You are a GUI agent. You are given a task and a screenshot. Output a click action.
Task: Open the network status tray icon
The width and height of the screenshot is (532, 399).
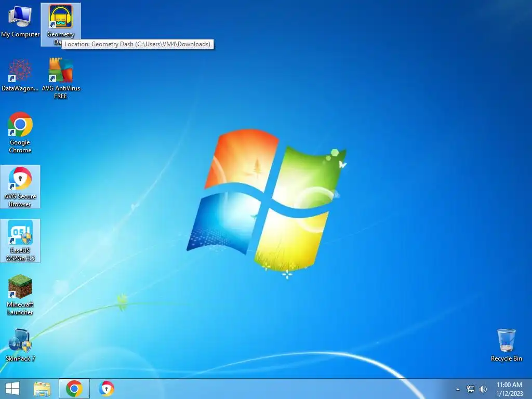pyautogui.click(x=470, y=389)
